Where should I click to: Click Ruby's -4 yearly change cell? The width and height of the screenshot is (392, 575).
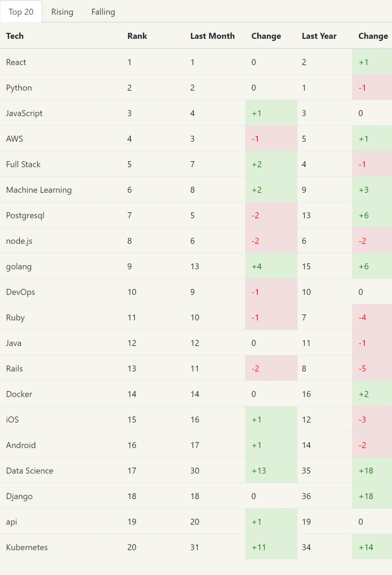pos(362,318)
